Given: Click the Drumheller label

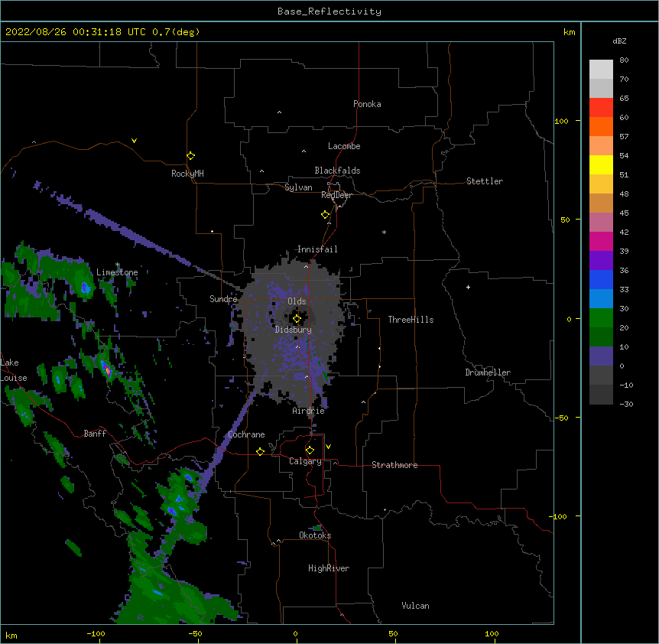Looking at the screenshot, I should 488,372.
